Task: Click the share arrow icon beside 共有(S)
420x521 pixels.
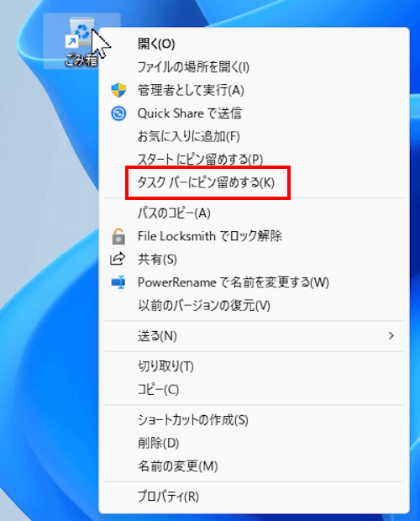Action: [118, 259]
